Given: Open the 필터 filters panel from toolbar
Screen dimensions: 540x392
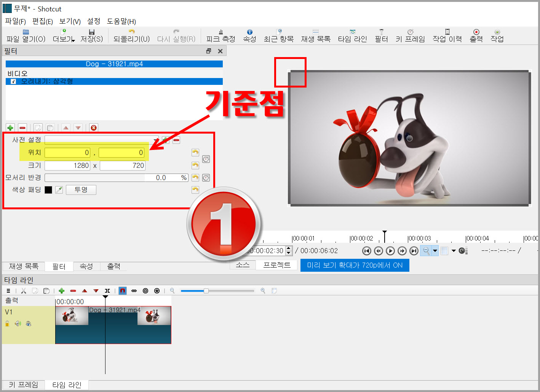Looking at the screenshot, I should click(x=381, y=36).
